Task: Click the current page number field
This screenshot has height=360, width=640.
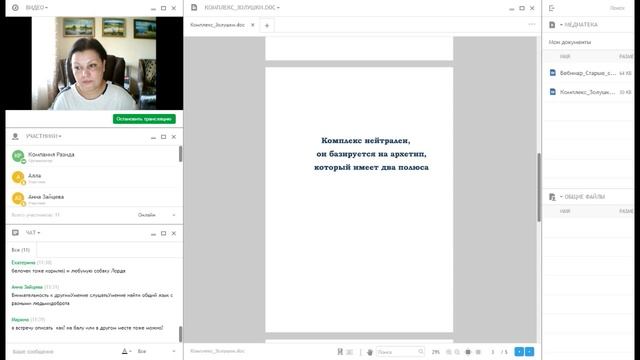Action: pyautogui.click(x=493, y=352)
